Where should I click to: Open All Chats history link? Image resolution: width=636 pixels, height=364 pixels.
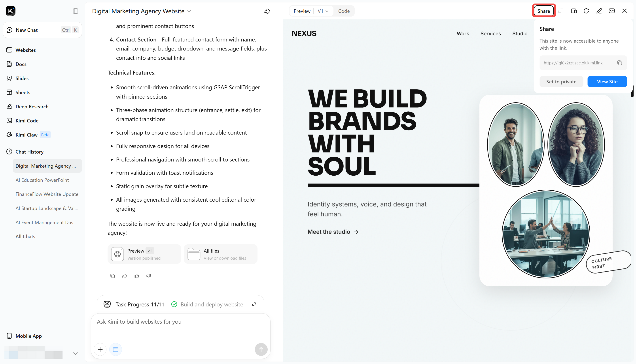coord(25,236)
